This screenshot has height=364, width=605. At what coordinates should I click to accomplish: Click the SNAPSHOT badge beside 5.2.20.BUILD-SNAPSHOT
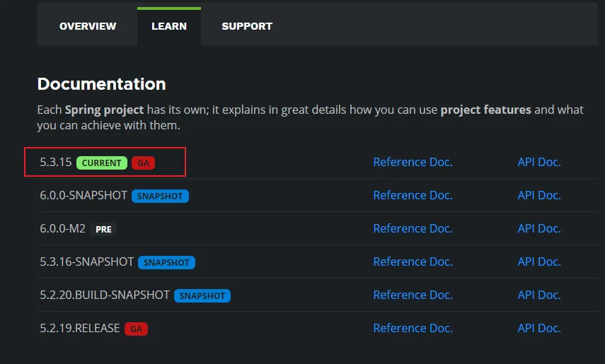[202, 295]
